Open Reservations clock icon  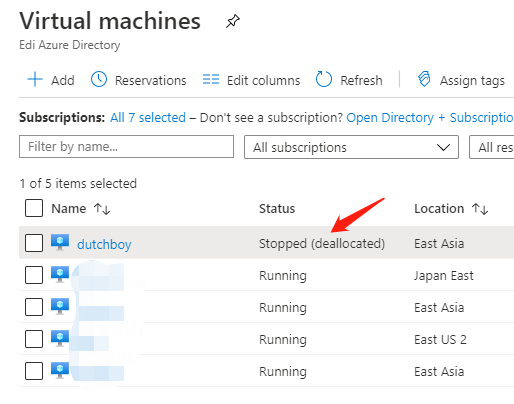click(x=99, y=80)
